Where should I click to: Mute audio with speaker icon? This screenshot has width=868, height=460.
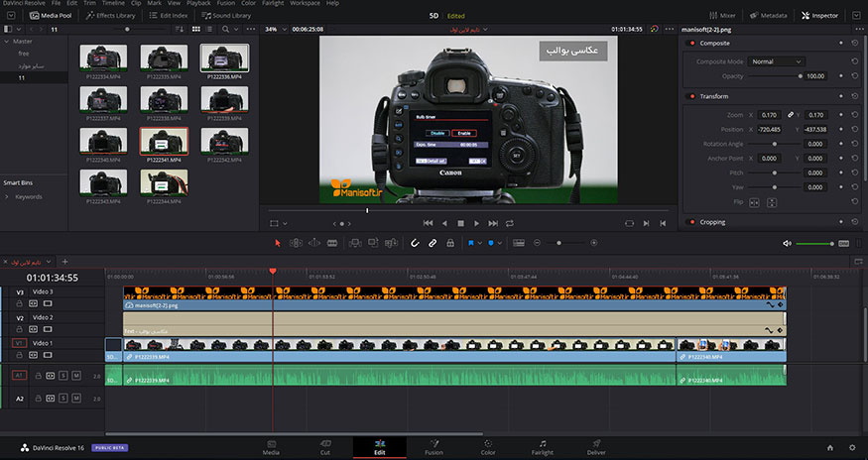[x=787, y=244]
